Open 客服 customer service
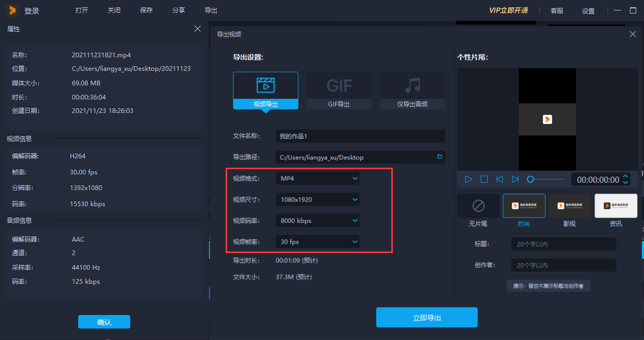This screenshot has height=340, width=644. click(558, 10)
